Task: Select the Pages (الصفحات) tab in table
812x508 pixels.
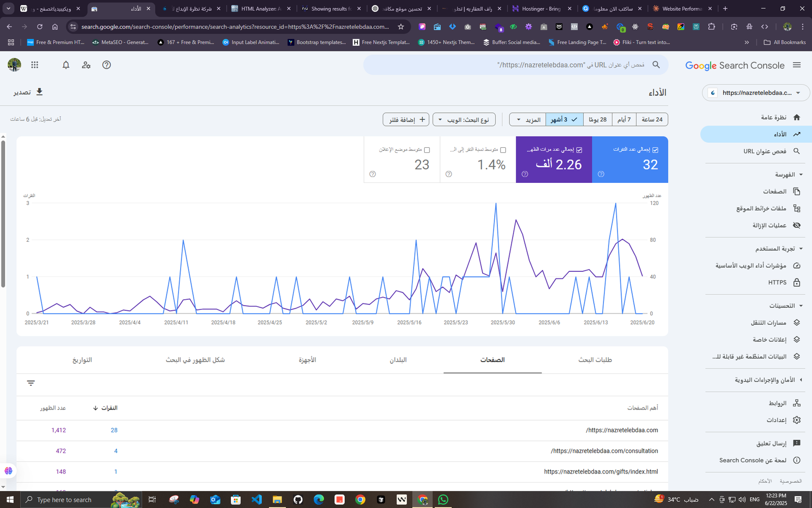Action: point(492,360)
